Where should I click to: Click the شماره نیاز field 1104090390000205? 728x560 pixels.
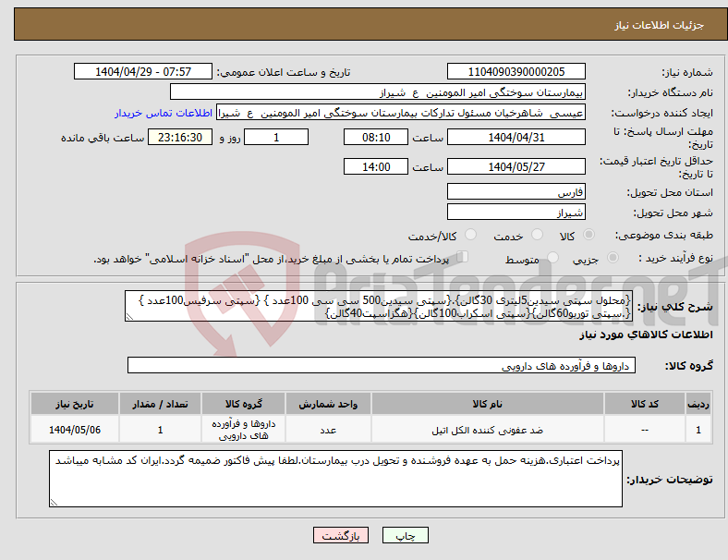pyautogui.click(x=516, y=71)
